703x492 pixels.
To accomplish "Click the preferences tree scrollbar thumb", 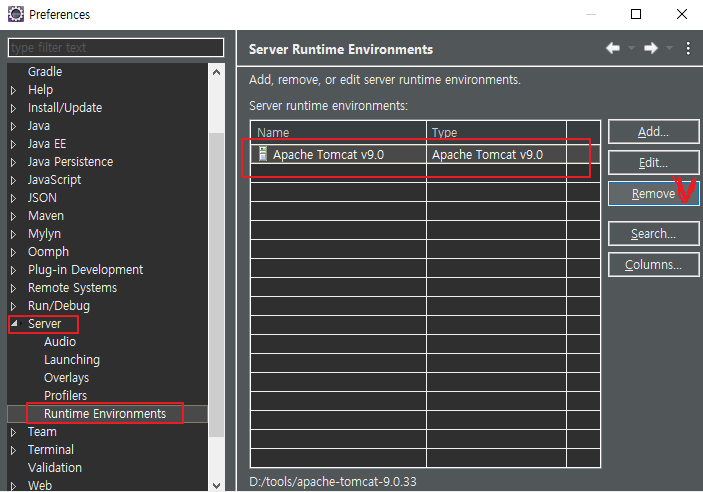I will click(217, 285).
